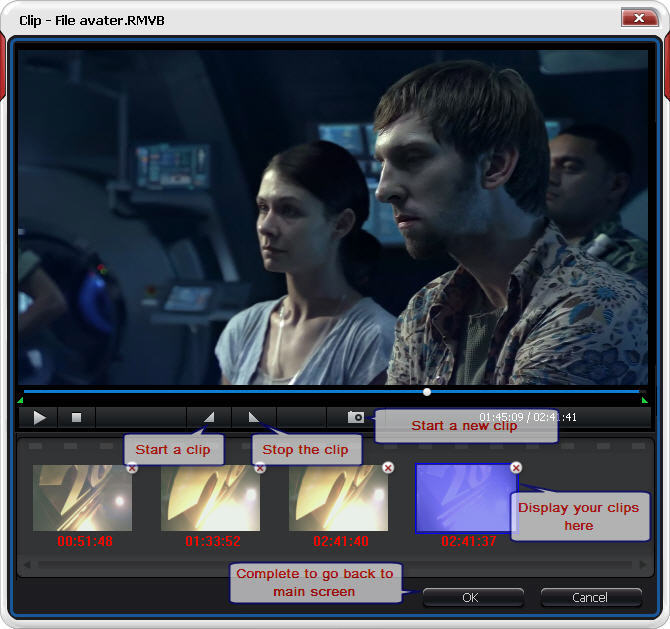Click the green start marker under the timeline
Screen dimensions: 670x629
[20, 400]
